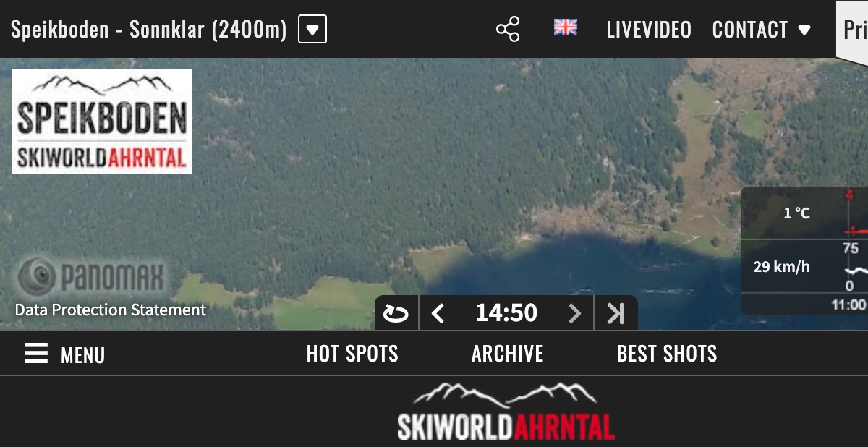The width and height of the screenshot is (868, 447).
Task: Open the hamburger MENU icon
Action: 36,354
